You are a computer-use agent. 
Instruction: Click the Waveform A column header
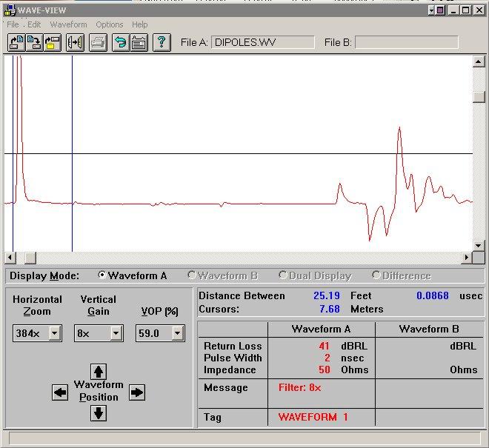(x=322, y=330)
